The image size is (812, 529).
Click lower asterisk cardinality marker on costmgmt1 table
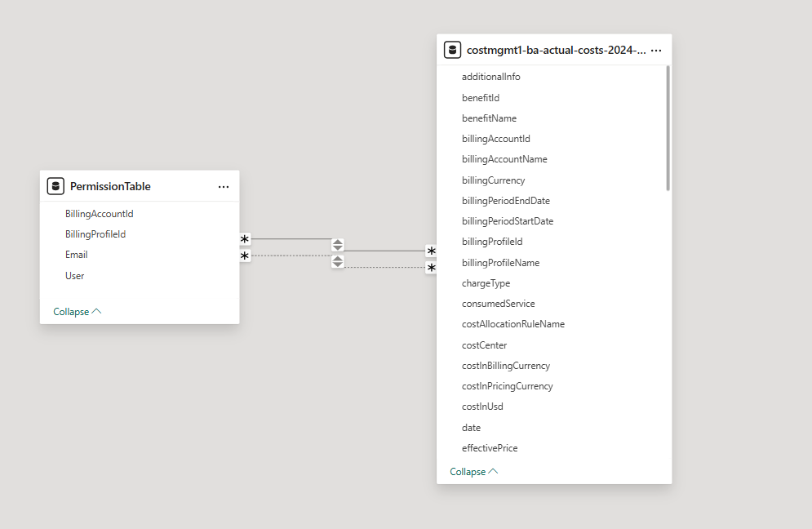tap(431, 268)
